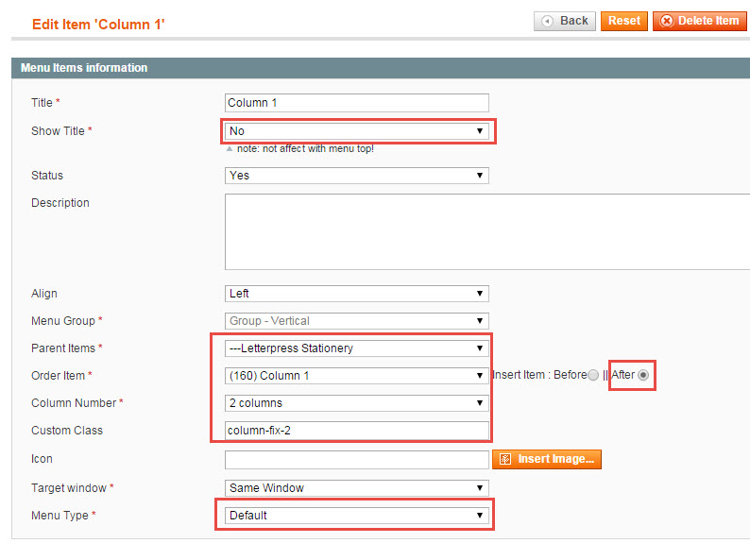This screenshot has height=560, width=750.
Task: Select the After radio button
Action: point(643,375)
